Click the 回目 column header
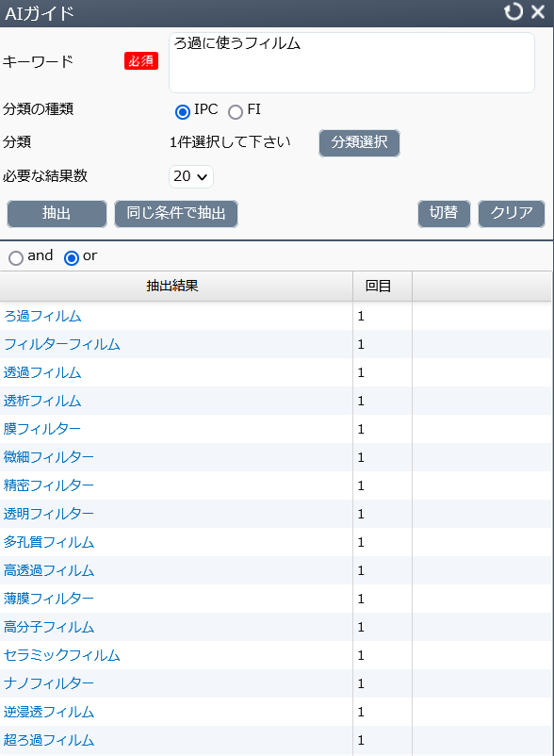Screen dimensions: 554x756 click(x=383, y=287)
